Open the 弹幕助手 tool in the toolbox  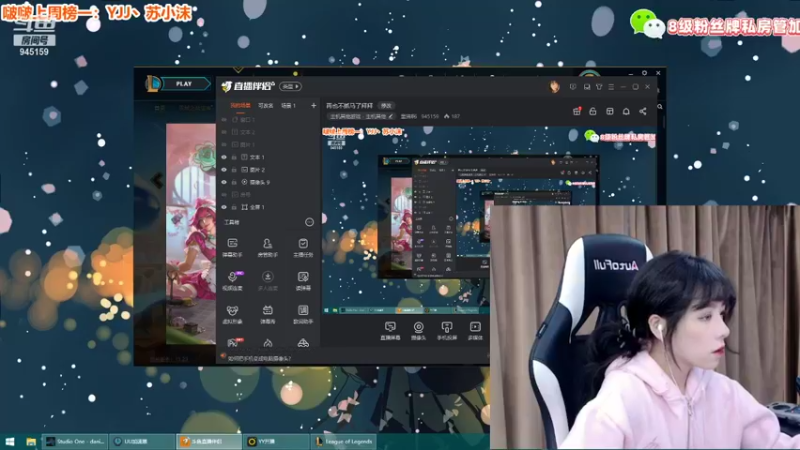233,247
